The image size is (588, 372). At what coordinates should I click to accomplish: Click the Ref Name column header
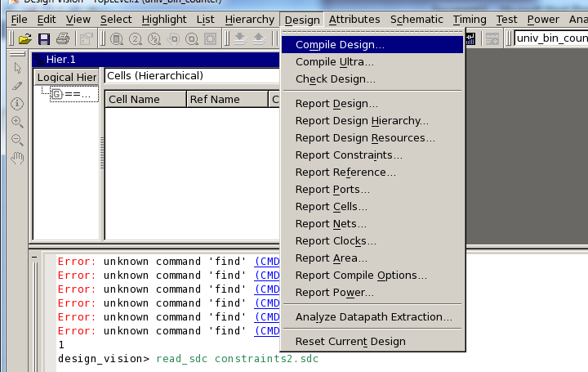click(x=227, y=100)
